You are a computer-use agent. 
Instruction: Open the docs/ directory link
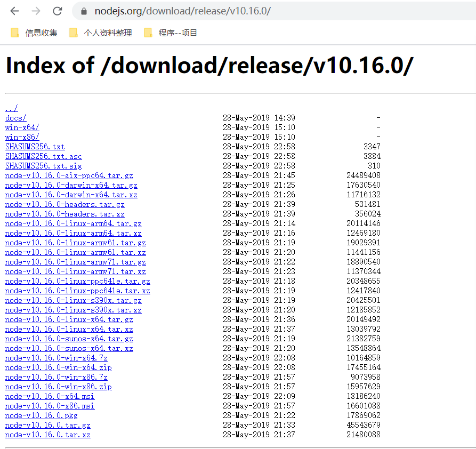click(16, 118)
